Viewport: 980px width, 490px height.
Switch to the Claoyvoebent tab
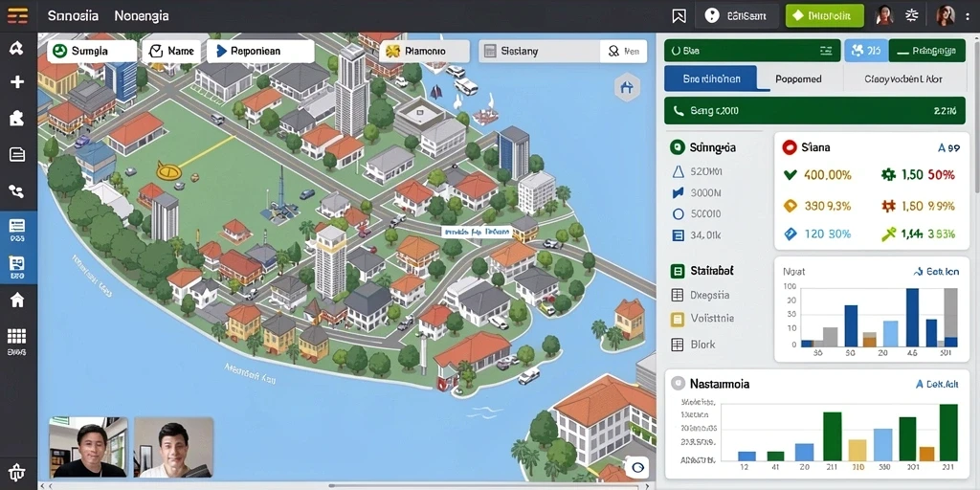(x=903, y=79)
